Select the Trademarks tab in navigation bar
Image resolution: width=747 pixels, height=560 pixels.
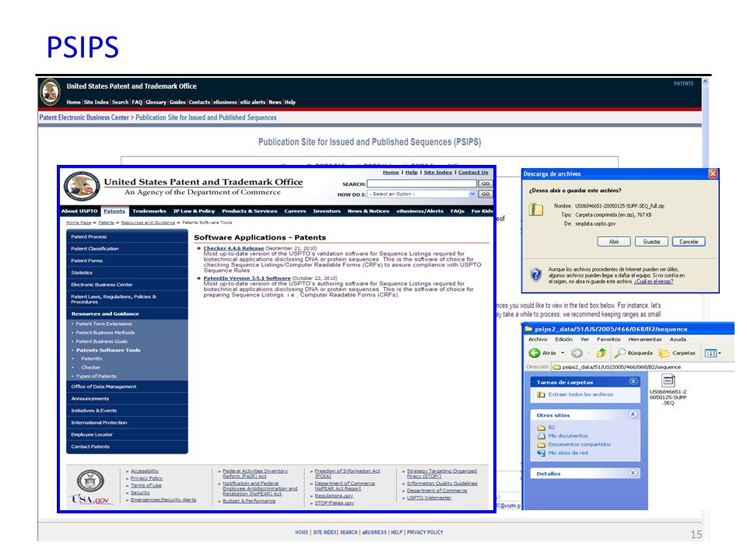149,211
